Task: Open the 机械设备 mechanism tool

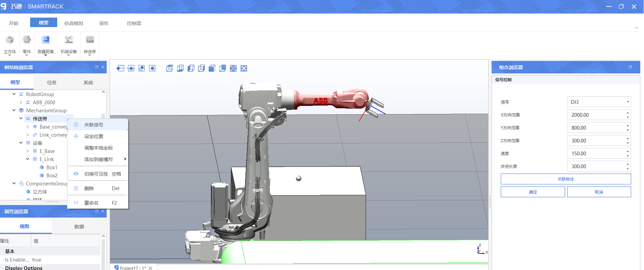Action: [69, 45]
